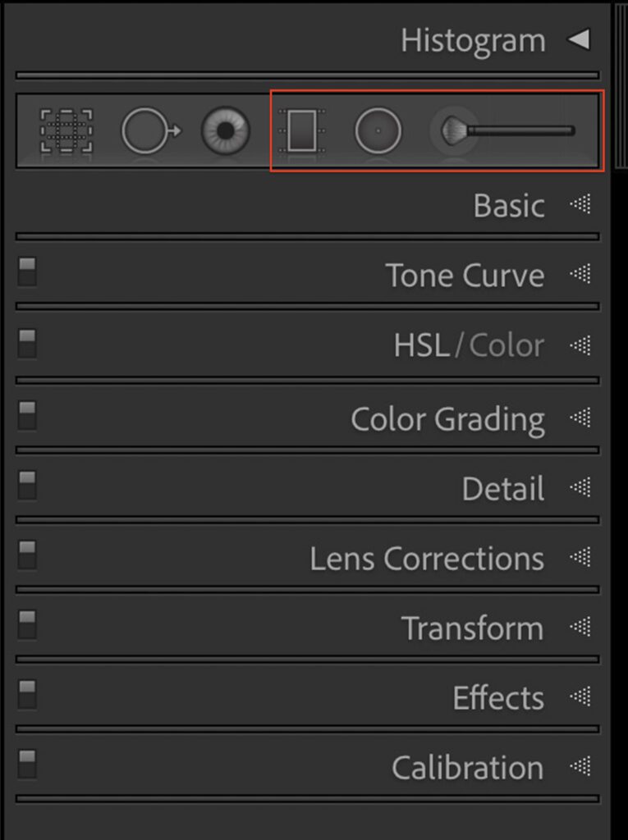Activate the Red Eye Correction tool
Image resolution: width=628 pixels, height=840 pixels.
click(x=225, y=131)
